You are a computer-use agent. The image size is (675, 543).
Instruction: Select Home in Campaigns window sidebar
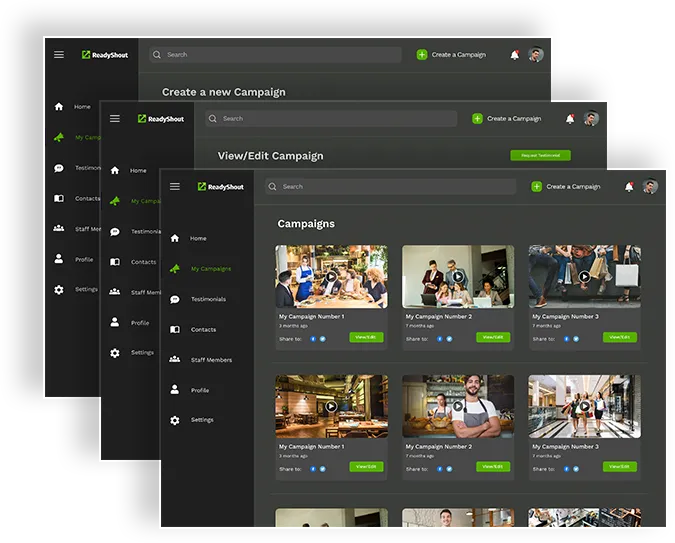click(x=198, y=238)
